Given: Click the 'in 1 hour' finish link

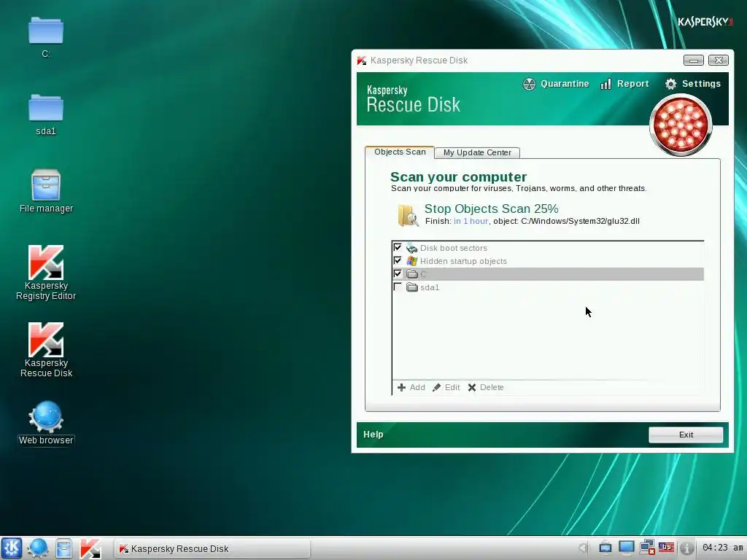Looking at the screenshot, I should 471,221.
